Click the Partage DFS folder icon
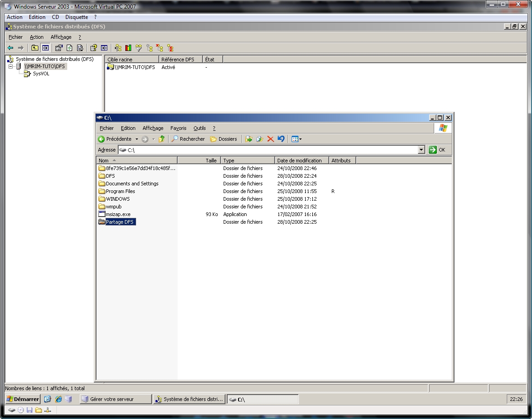 point(102,222)
